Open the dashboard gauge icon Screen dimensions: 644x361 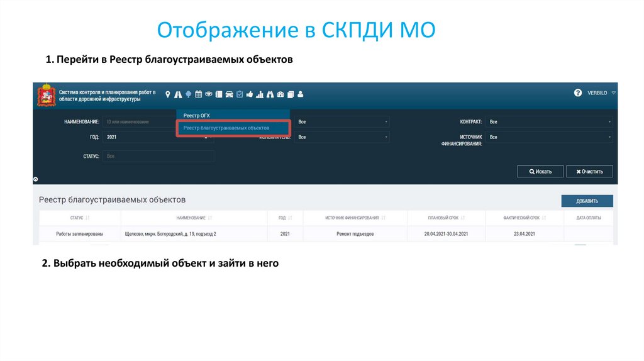point(280,94)
